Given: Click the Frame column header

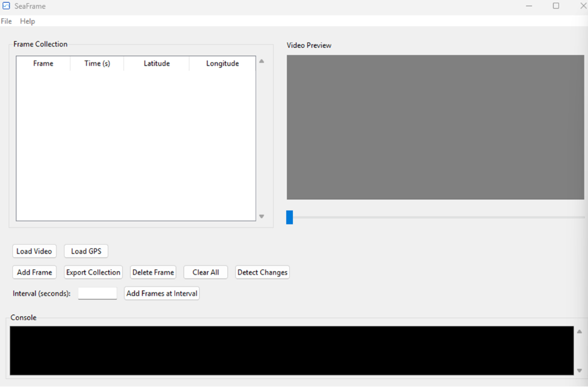Looking at the screenshot, I should tap(43, 63).
